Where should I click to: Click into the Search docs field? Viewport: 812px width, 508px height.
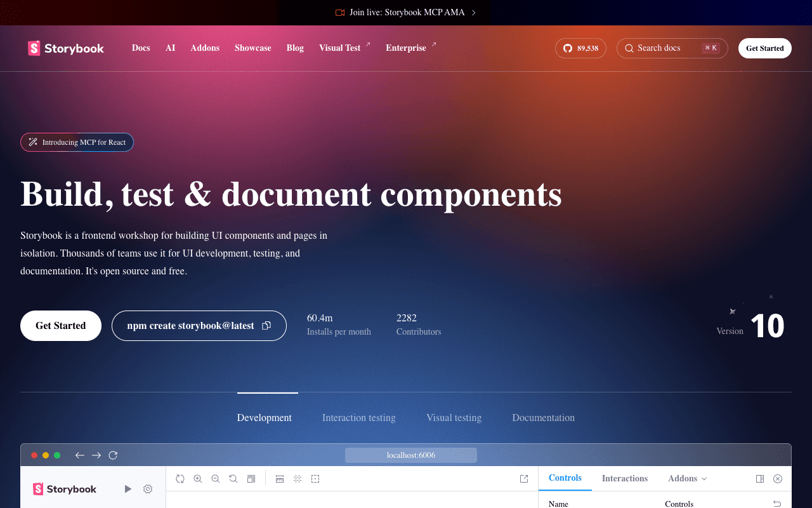tap(672, 48)
